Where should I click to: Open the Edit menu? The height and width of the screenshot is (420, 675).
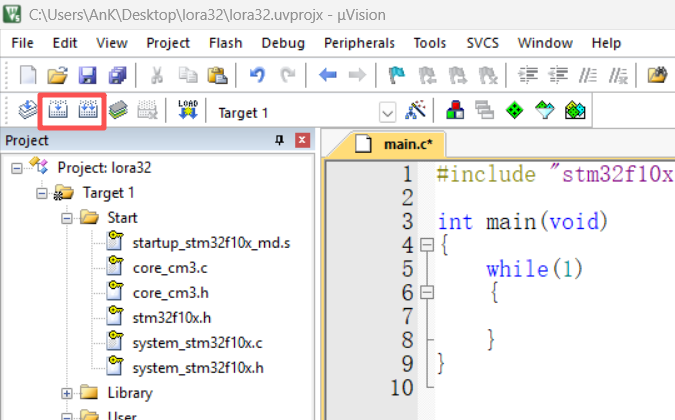(65, 43)
